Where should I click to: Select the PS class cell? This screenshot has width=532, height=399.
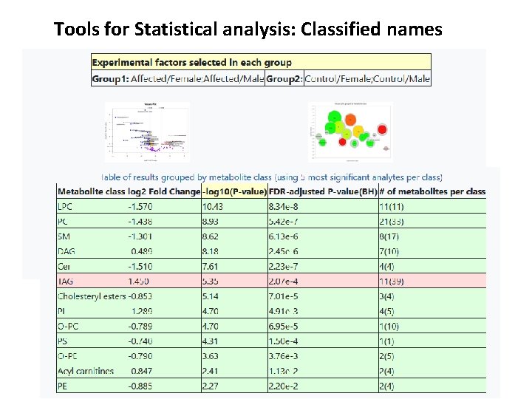[x=62, y=341]
